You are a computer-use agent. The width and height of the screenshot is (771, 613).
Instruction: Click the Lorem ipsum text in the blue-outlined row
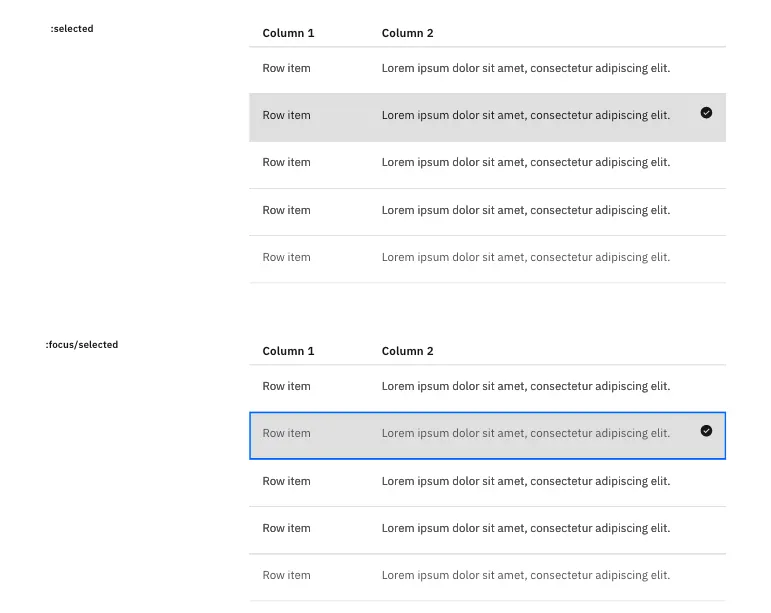pyautogui.click(x=525, y=433)
